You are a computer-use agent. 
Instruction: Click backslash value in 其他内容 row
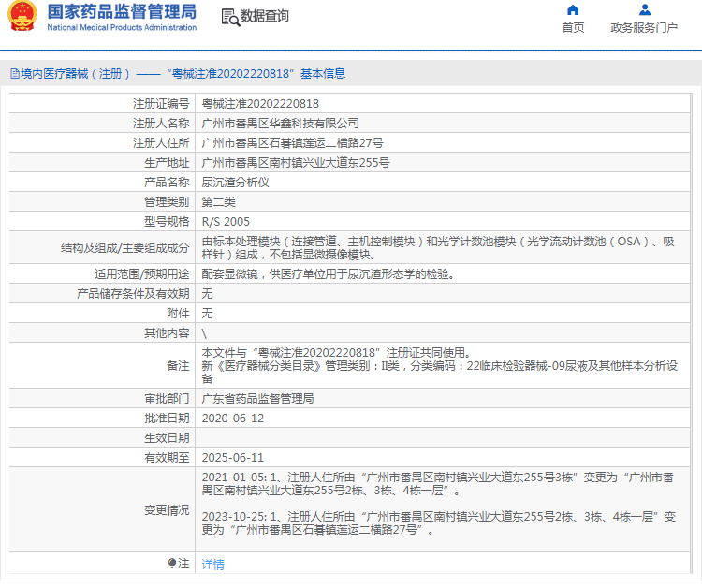tap(204, 333)
